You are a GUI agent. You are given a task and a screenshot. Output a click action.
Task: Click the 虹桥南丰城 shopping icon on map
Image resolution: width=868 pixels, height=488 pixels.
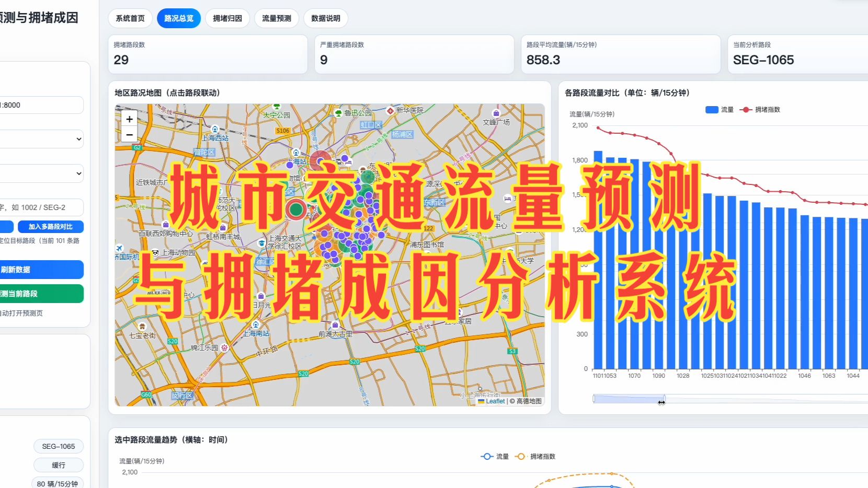coord(223,228)
